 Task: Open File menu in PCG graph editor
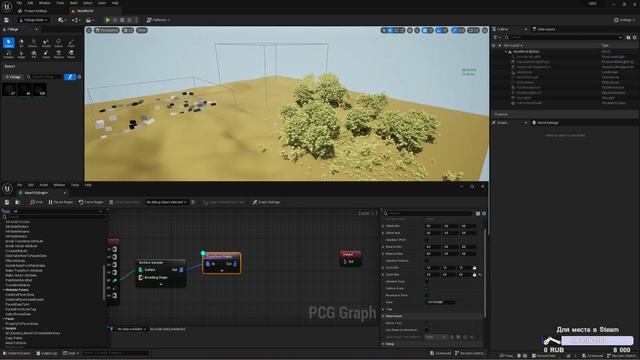(19, 185)
